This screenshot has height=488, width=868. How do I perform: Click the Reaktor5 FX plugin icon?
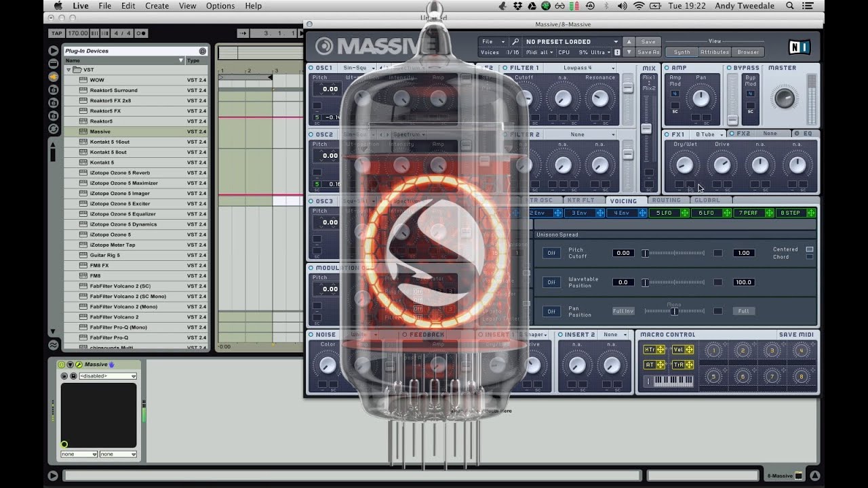point(83,110)
